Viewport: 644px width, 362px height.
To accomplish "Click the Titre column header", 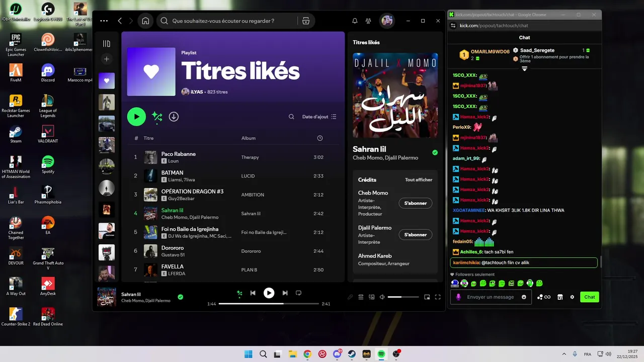I will click(x=148, y=138).
